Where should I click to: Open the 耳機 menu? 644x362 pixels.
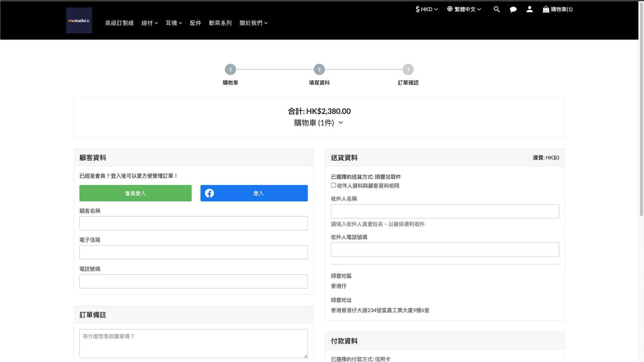(x=174, y=23)
